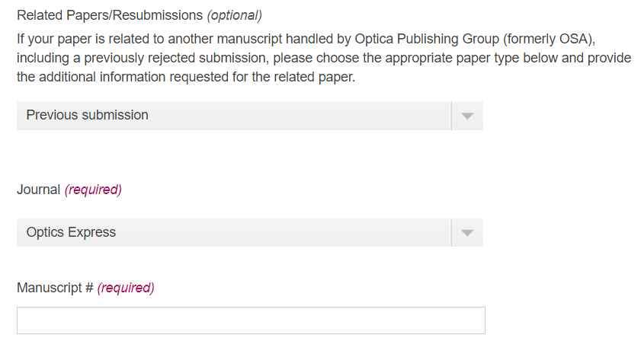This screenshot has height=338, width=644.
Task: Click the 'Related Papers/Resubmissions' heading
Action: (x=110, y=15)
